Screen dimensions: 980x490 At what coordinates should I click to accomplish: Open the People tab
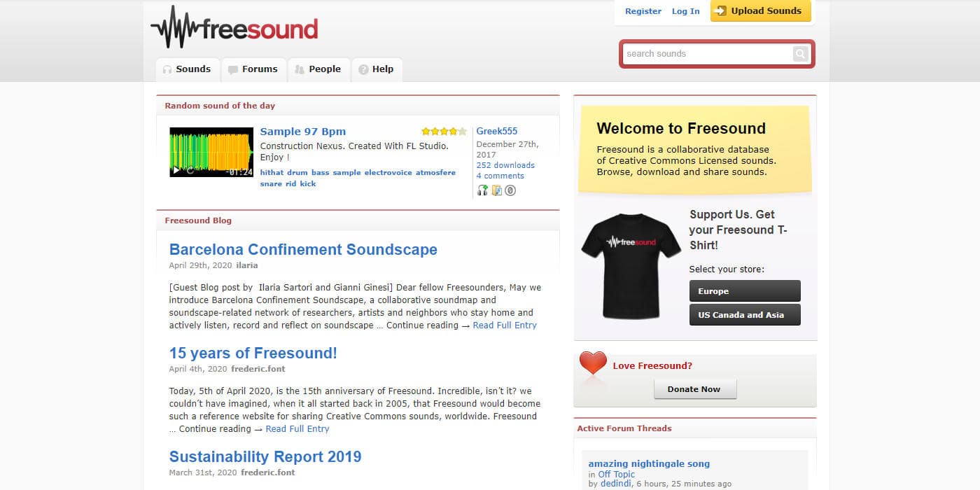(318, 69)
